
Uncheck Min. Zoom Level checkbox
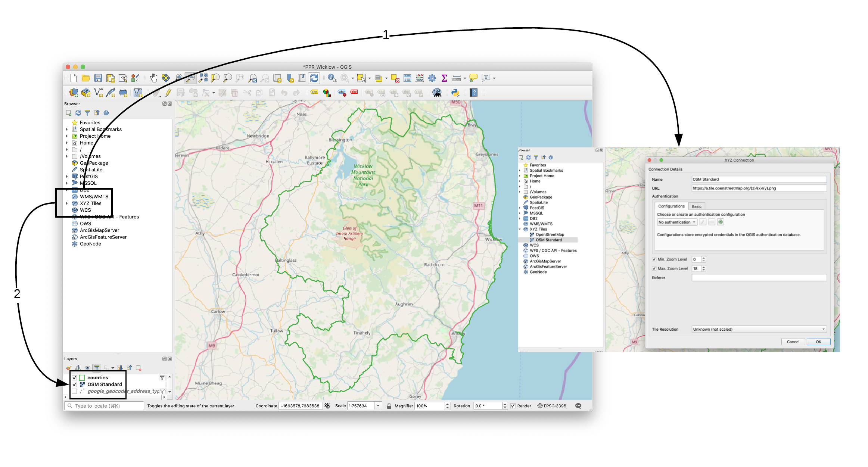(654, 259)
